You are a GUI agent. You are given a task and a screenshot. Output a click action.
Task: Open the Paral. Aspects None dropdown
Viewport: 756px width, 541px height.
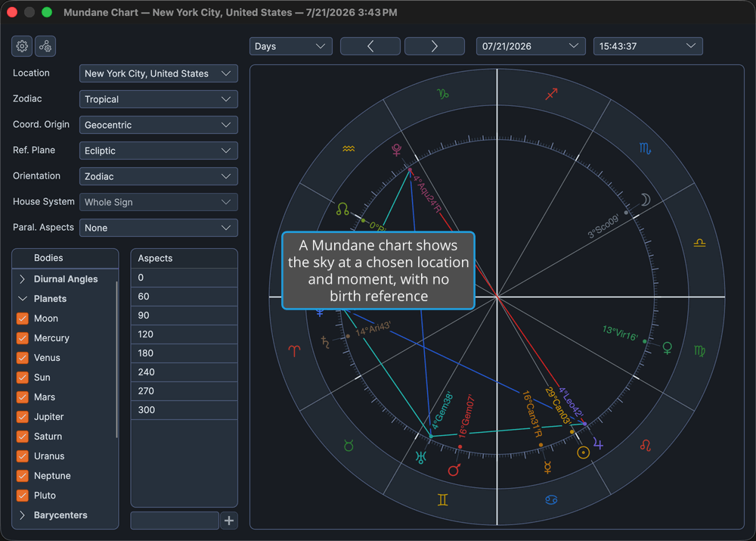pos(158,228)
